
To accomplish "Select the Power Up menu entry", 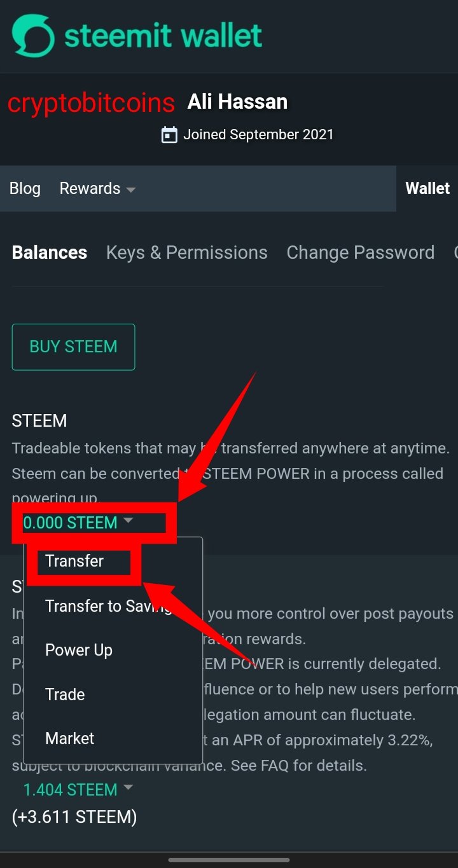I will (x=79, y=650).
